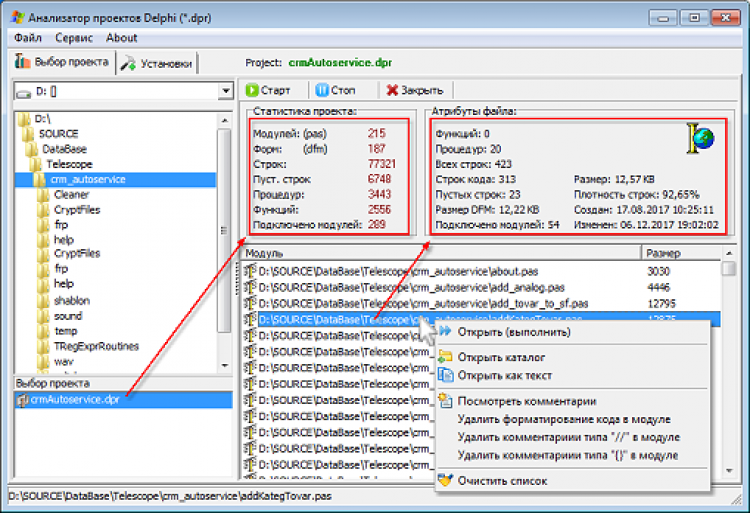Click the module list scroll up arrow
Image resolution: width=750 pixels, height=513 pixels.
729,253
